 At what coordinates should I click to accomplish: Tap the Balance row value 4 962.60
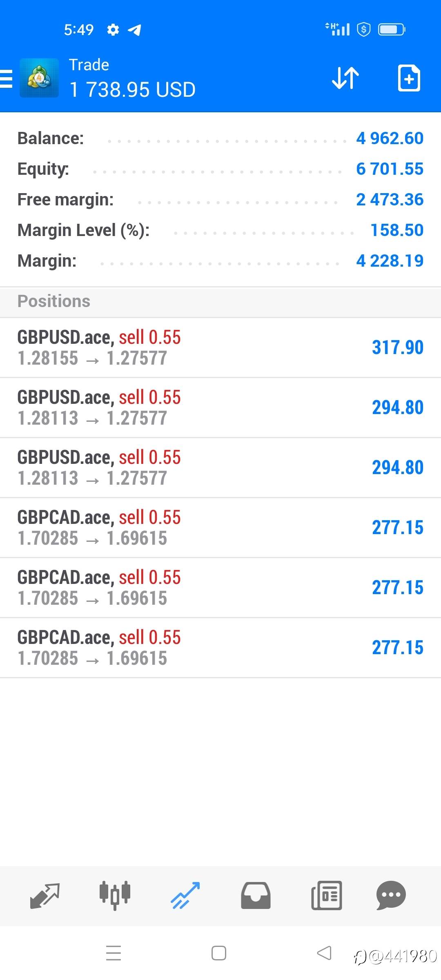click(x=390, y=138)
